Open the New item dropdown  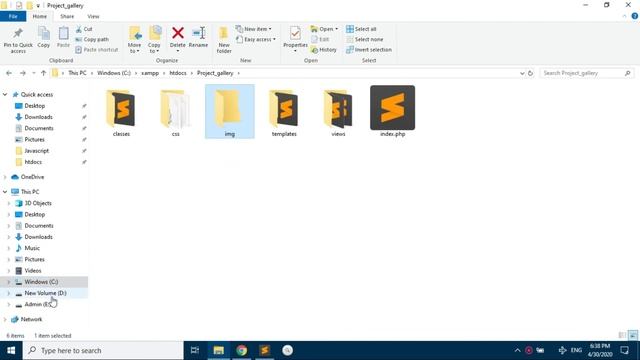[x=253, y=29]
